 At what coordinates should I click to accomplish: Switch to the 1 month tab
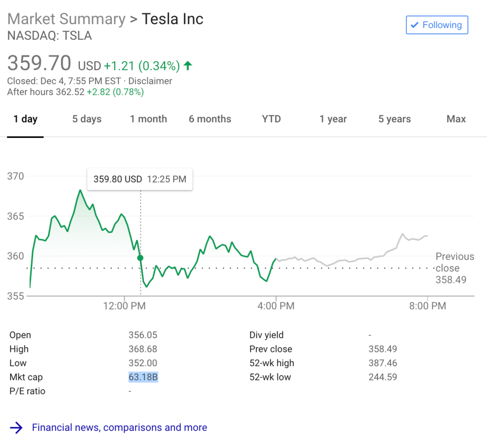pos(148,119)
